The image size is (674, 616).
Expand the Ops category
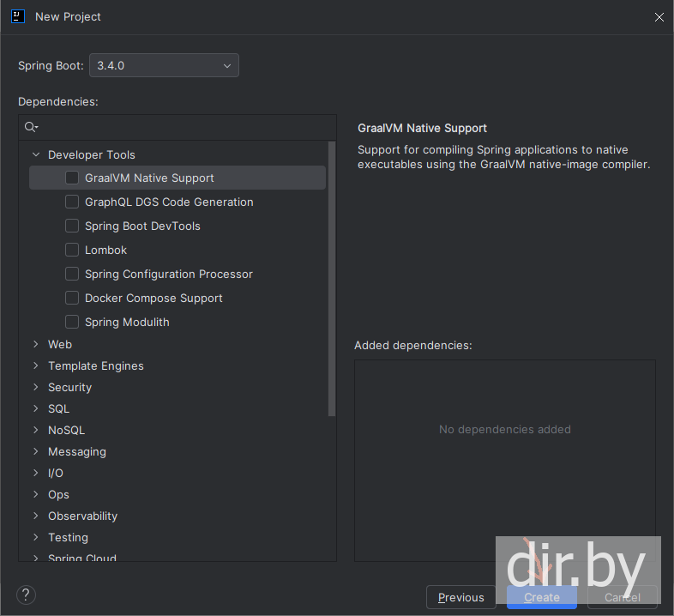[x=36, y=494]
